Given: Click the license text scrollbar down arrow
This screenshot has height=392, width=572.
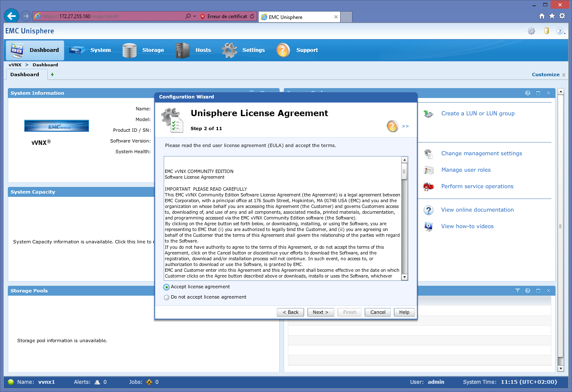Looking at the screenshot, I should (x=404, y=277).
